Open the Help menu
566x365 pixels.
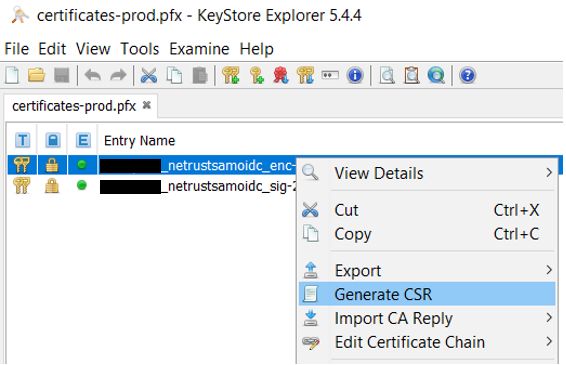coord(257,49)
